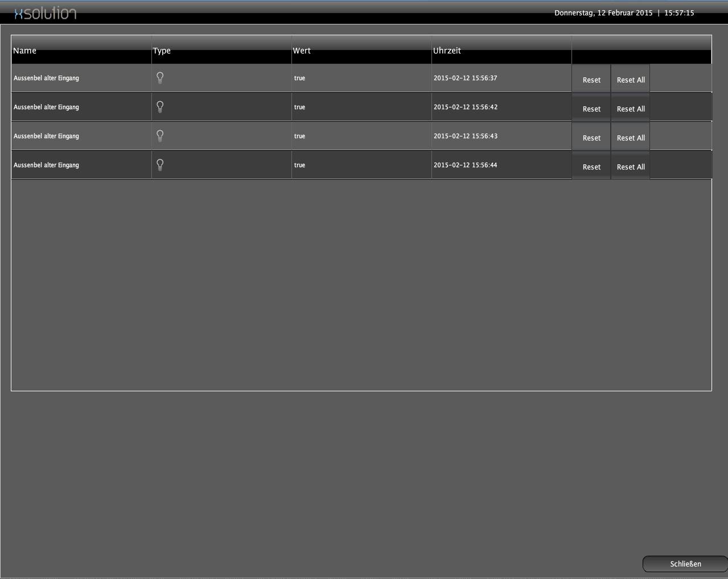Click the date and time display in the header
This screenshot has height=579, width=728.
(624, 13)
